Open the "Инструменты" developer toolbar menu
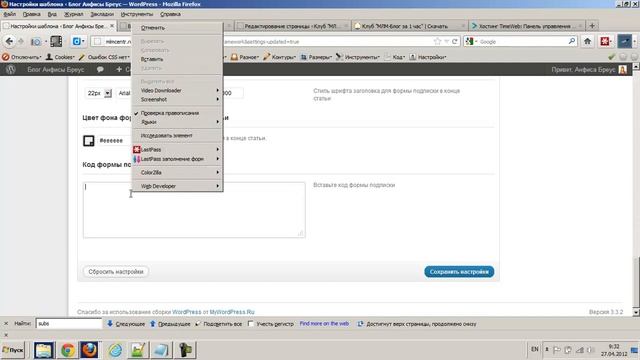640x360 pixels. pos(358,57)
